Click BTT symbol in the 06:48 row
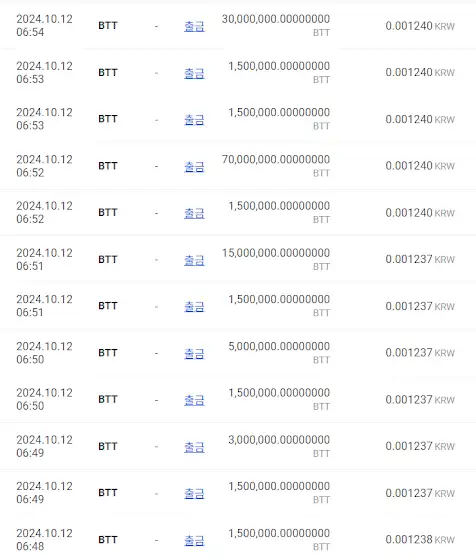This screenshot has width=476, height=560. 108,540
